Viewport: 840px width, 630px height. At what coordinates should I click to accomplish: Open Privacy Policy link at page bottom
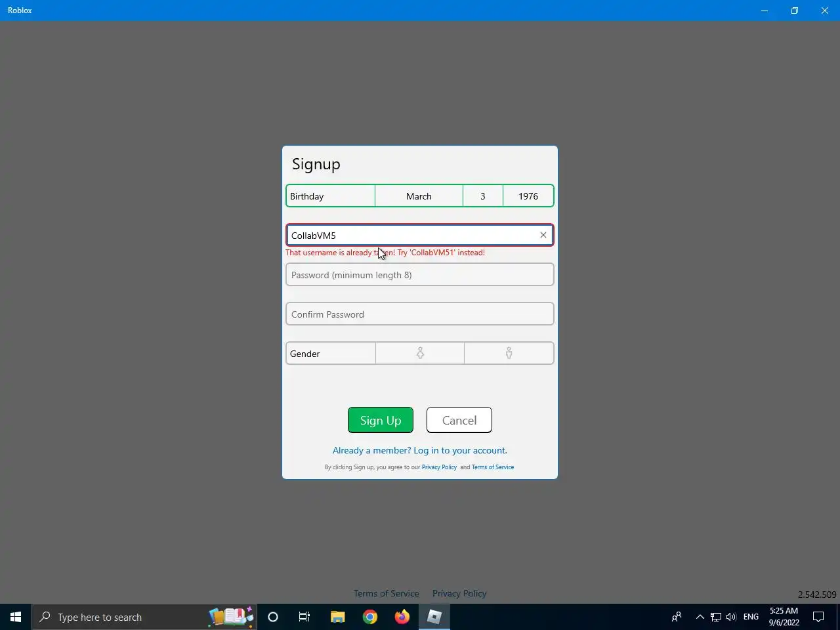click(459, 593)
